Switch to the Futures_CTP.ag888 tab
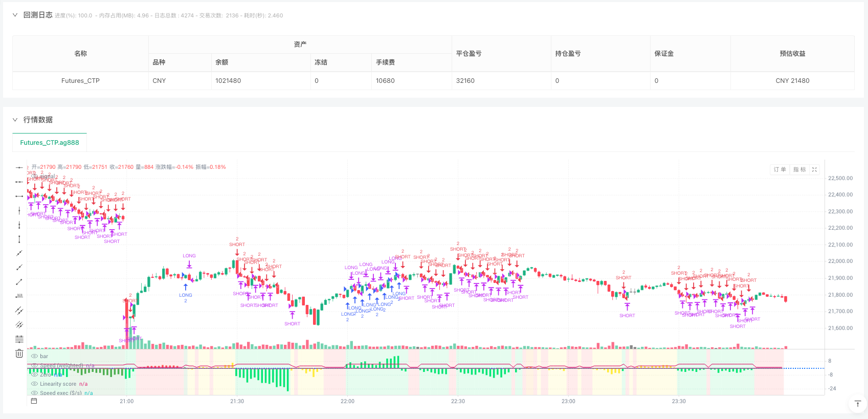Screen dimensions: 868x419 pos(50,143)
